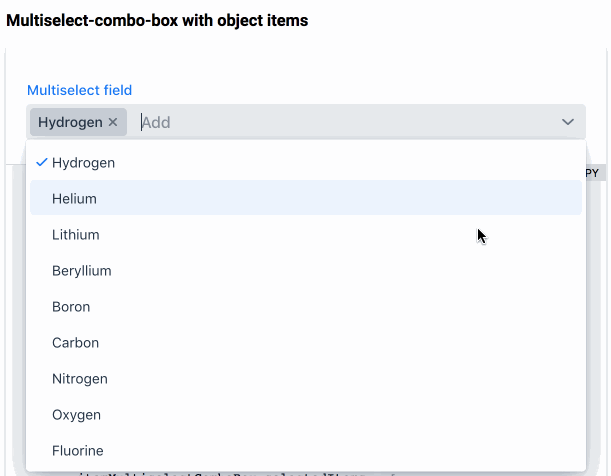Remove the Hydrogen chip with its X icon
The height and width of the screenshot is (476, 611).
(x=113, y=122)
